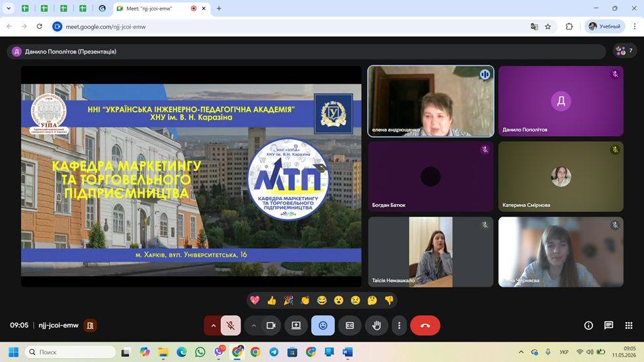Open Chrome's three-dot menu
The height and width of the screenshot is (362, 644).
click(x=635, y=26)
